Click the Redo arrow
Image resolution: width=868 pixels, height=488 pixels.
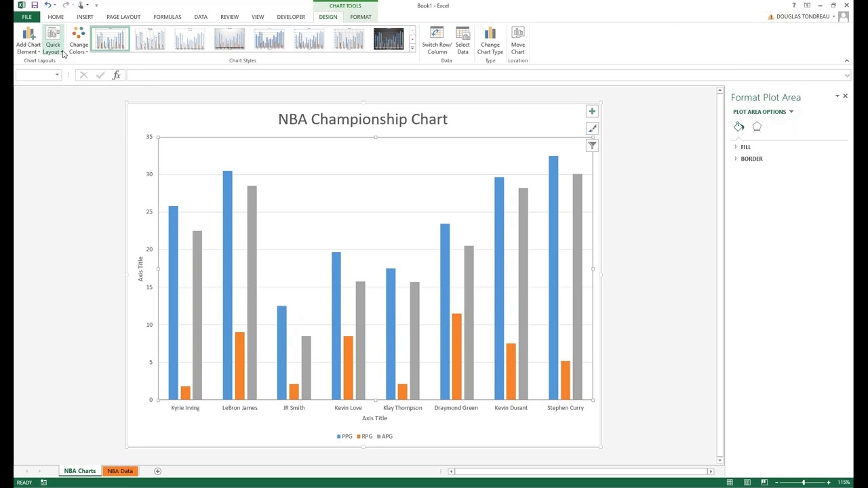click(66, 5)
